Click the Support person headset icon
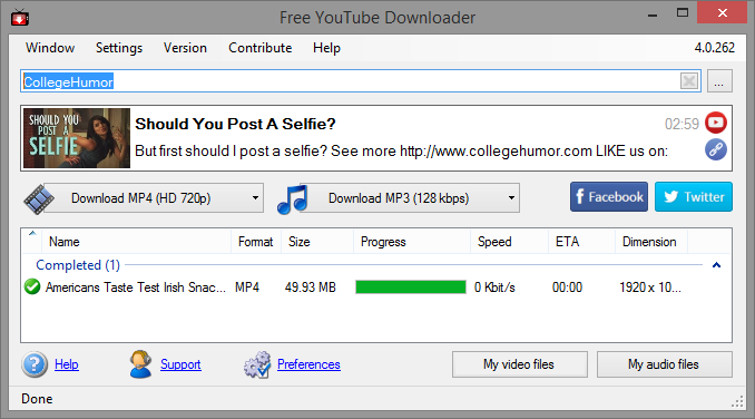This screenshot has height=419, width=755. [x=141, y=364]
